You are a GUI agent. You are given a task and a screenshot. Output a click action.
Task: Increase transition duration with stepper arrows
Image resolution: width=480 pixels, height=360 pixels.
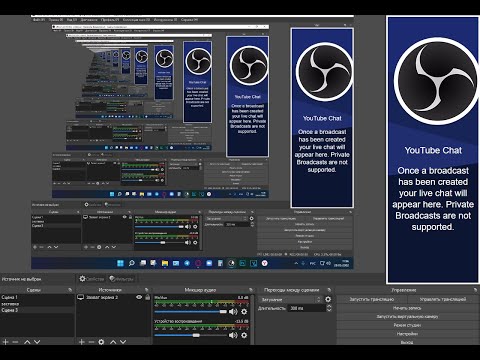329,306
